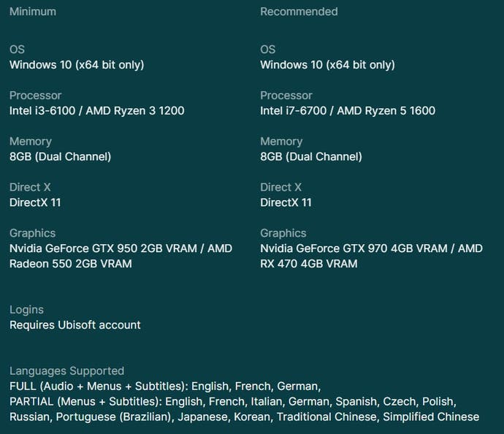Click the minimum Graphics label
Image resolution: width=504 pixels, height=434 pixels.
(32, 233)
